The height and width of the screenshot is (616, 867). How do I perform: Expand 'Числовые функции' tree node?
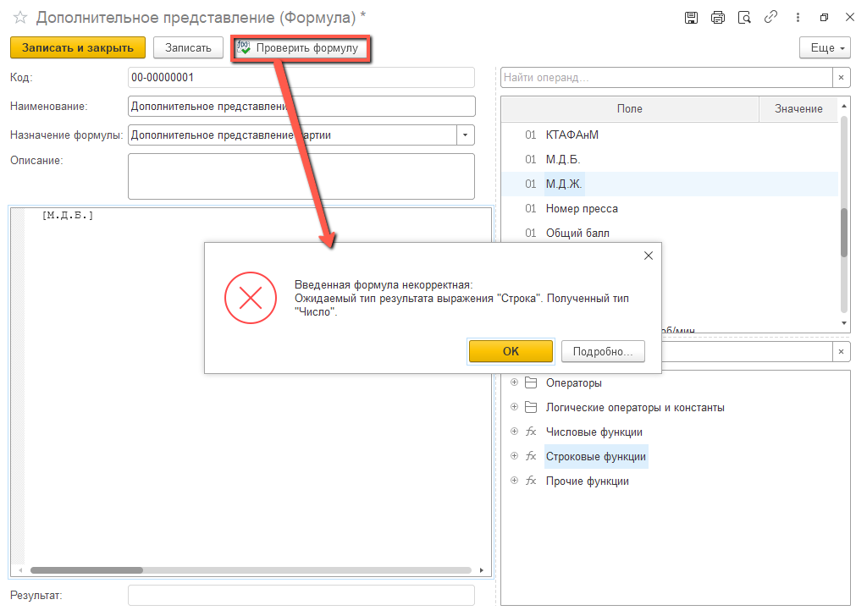point(514,432)
